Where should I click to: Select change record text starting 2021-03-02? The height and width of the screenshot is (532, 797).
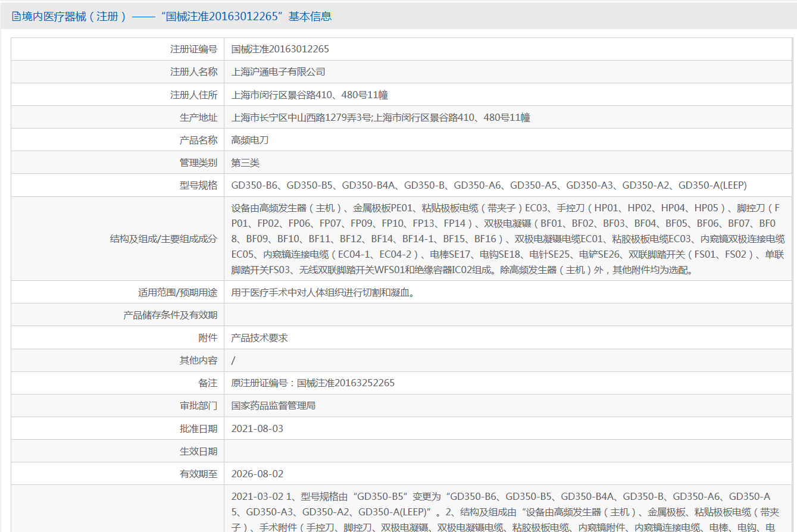(507, 512)
